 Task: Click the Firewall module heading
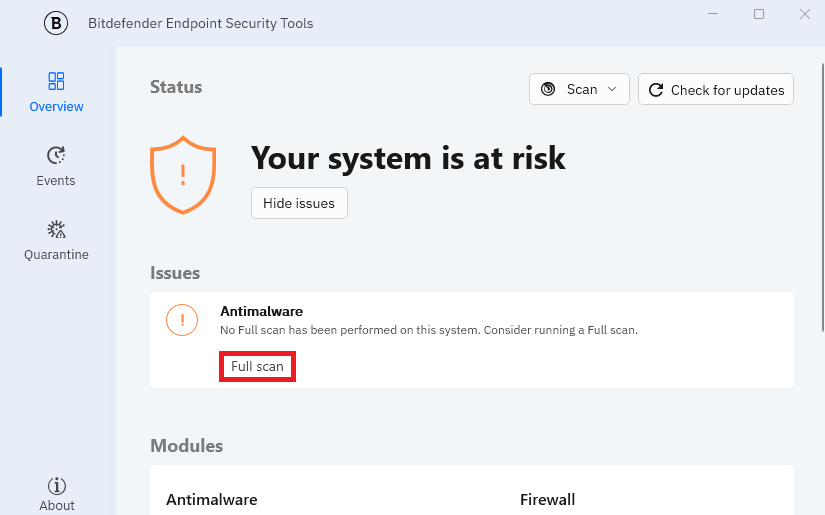tap(547, 499)
